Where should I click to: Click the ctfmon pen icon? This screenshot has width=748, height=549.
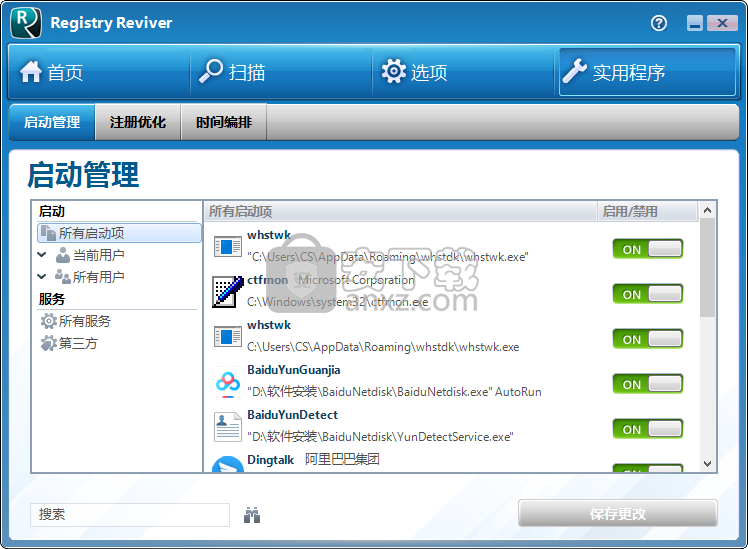point(228,291)
